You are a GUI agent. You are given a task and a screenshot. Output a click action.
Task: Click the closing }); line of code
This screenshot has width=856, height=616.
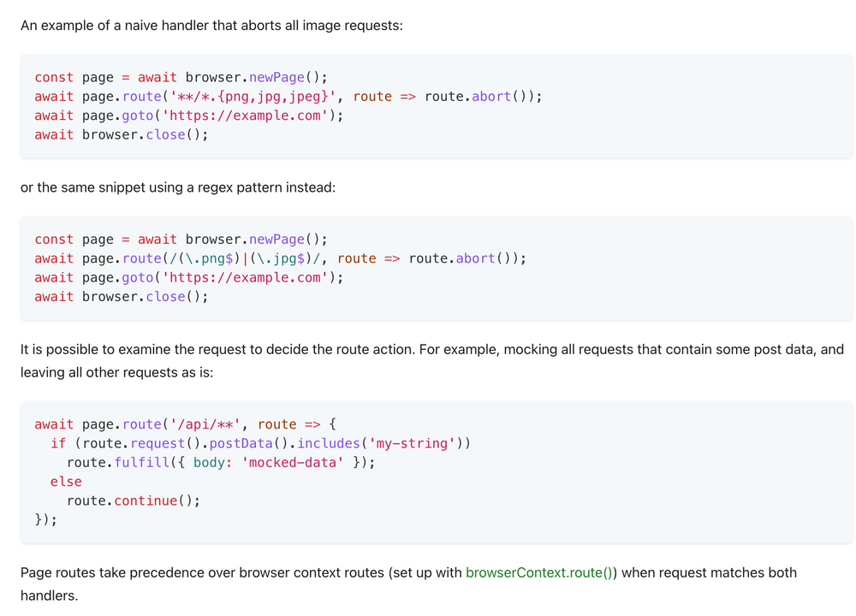[46, 519]
